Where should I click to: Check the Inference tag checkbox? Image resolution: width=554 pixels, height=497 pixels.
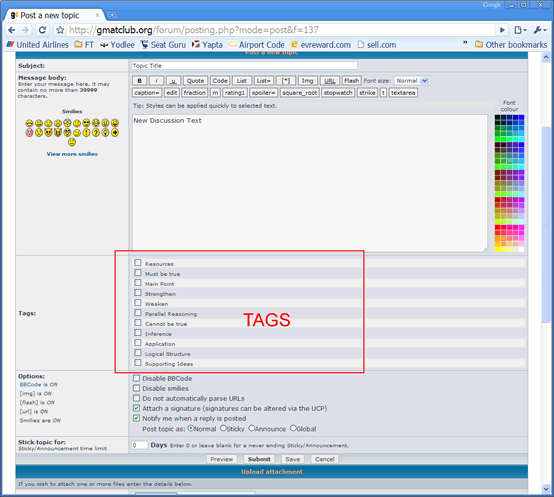(138, 333)
